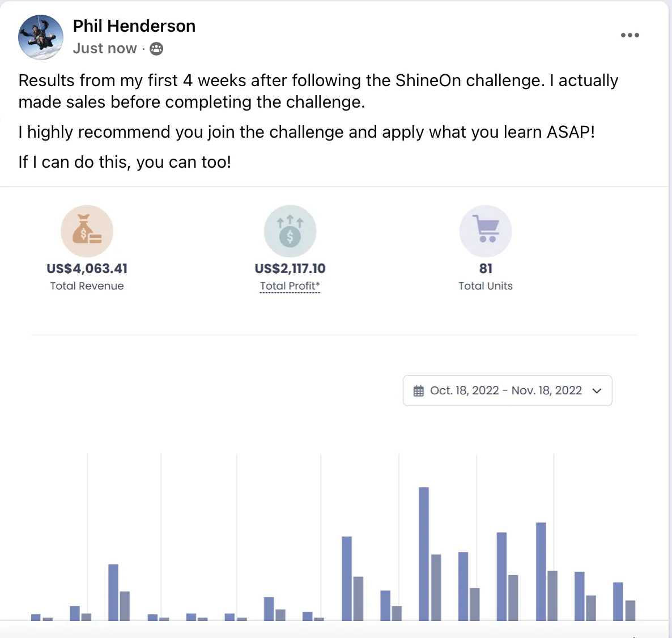The width and height of the screenshot is (672, 638).
Task: Click the shopping cart Total Units icon
Action: point(486,231)
